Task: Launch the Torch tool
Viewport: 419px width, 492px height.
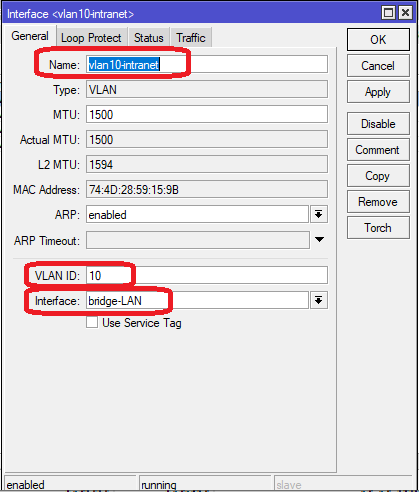Action: (x=378, y=228)
